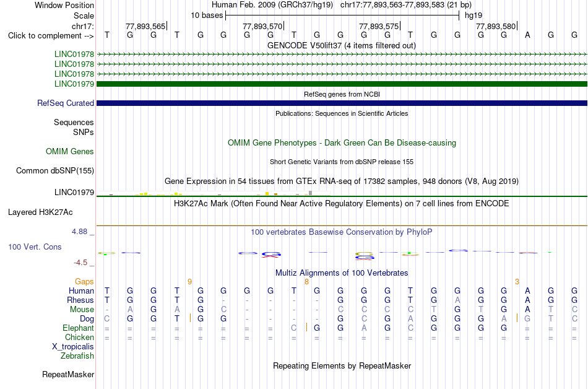Click the 'chr17:' ruler label
The image size is (588, 389).
(82, 26)
